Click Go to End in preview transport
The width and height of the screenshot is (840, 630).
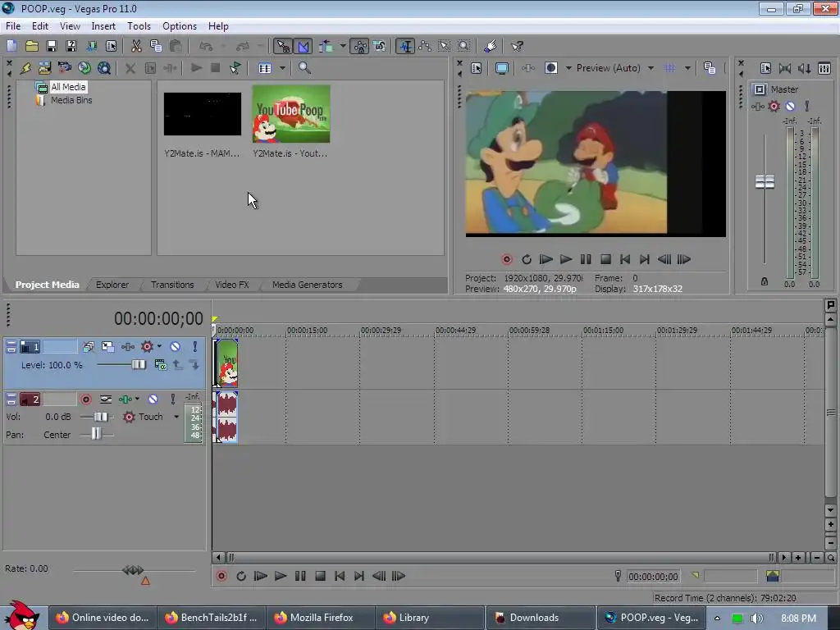pos(645,259)
